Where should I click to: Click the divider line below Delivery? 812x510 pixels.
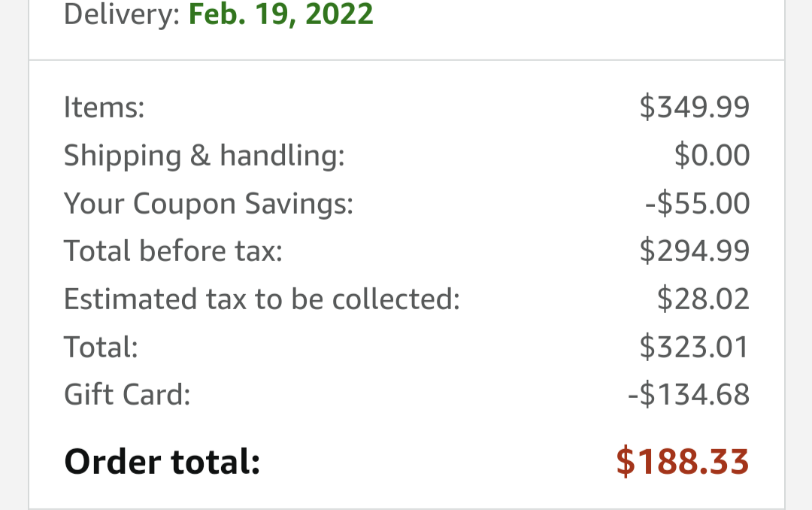pyautogui.click(x=407, y=60)
